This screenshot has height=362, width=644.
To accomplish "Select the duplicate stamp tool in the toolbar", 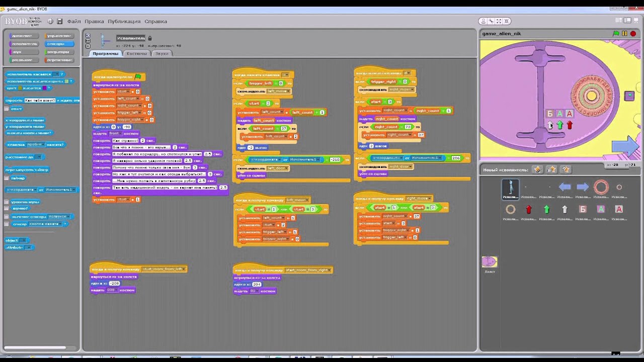I will [x=483, y=21].
